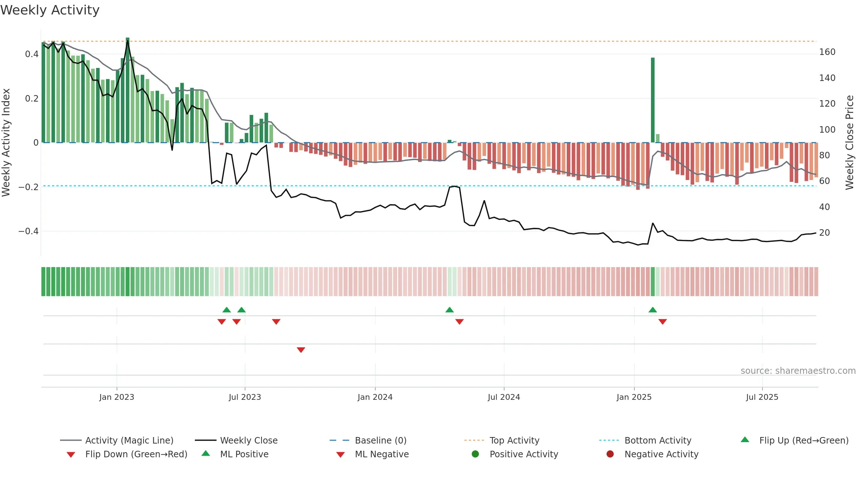The image size is (868, 488).
Task: Click the −0.4 activity axis tick label
Action: click(x=29, y=231)
